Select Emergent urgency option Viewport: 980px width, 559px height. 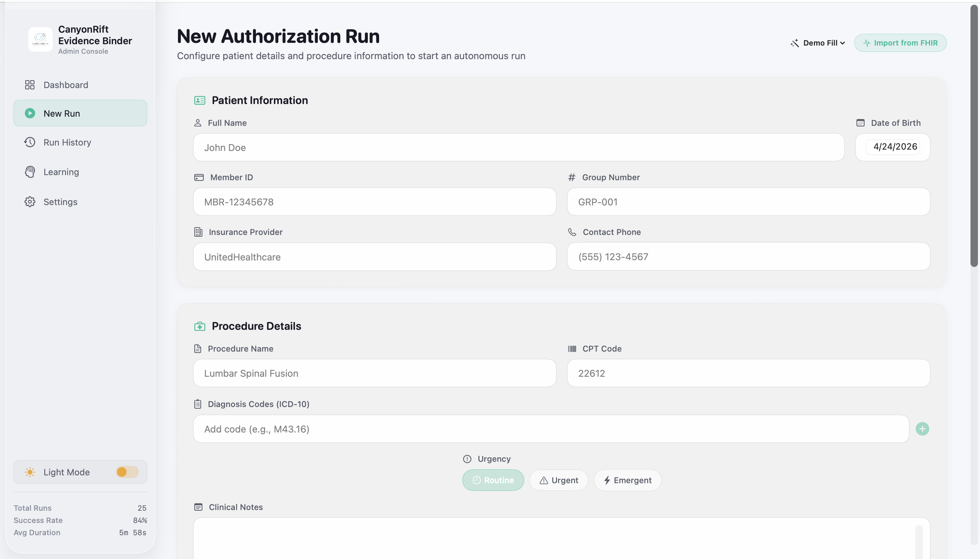[627, 480]
